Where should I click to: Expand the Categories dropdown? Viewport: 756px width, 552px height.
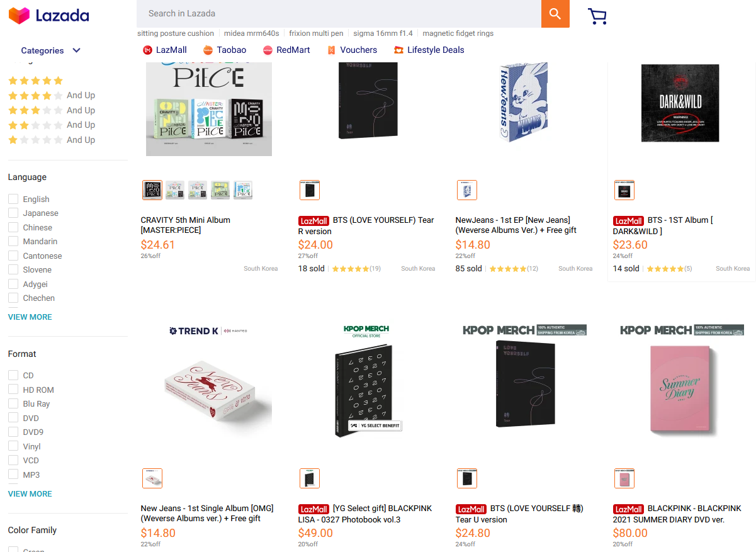point(50,50)
